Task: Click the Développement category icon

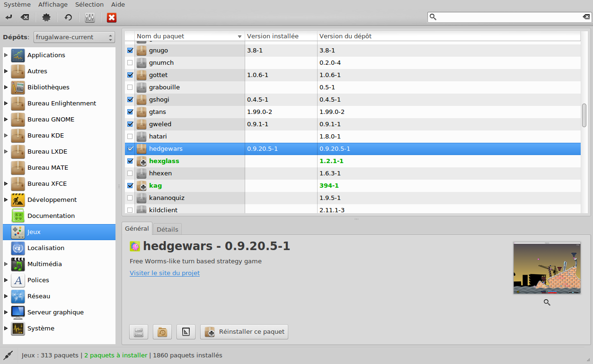Action: click(18, 200)
